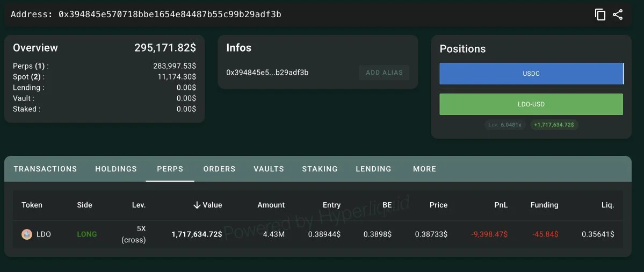Click the -45.84$ funding value

545,234
